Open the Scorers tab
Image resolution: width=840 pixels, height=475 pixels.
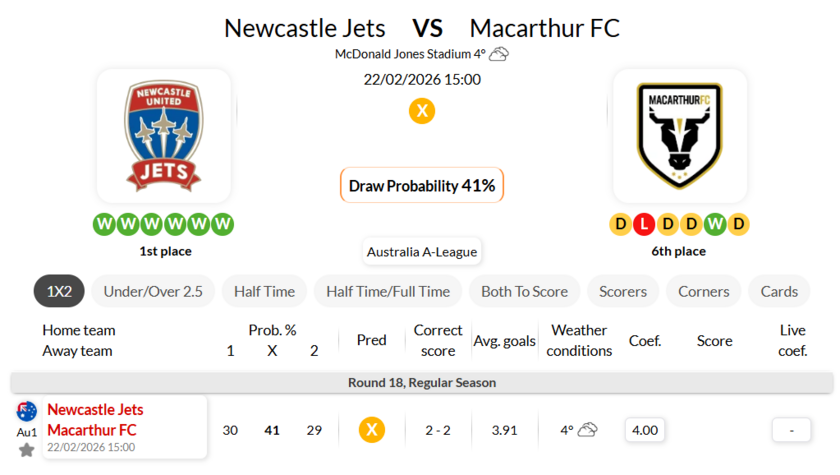(622, 291)
